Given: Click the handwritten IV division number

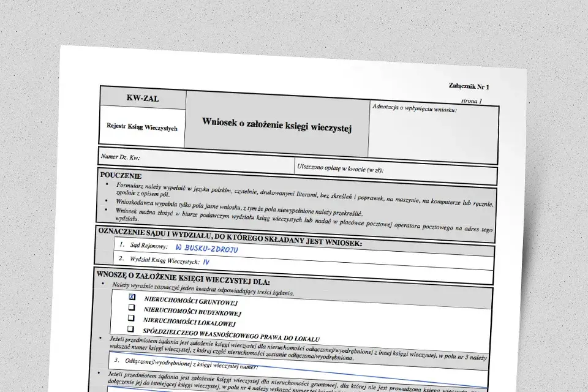Looking at the screenshot, I should 206,262.
